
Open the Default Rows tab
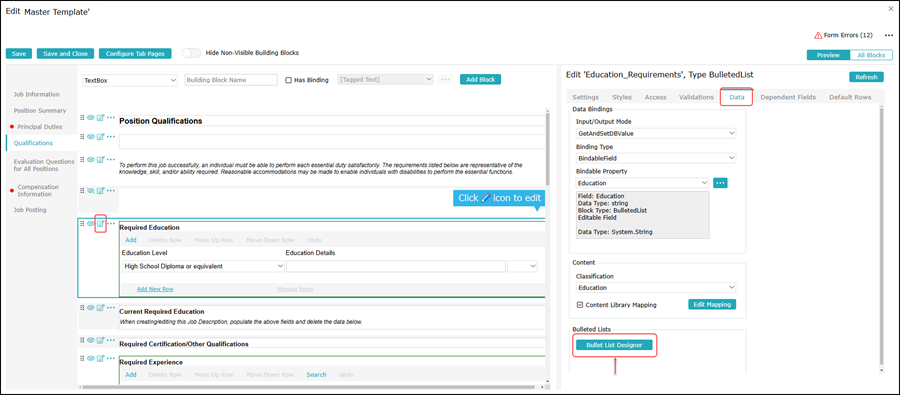pyautogui.click(x=850, y=98)
